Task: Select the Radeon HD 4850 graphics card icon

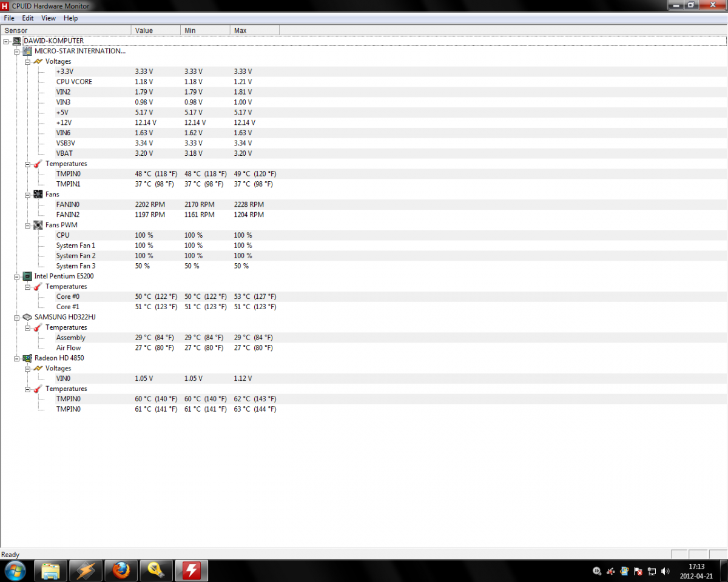Action: coord(27,358)
